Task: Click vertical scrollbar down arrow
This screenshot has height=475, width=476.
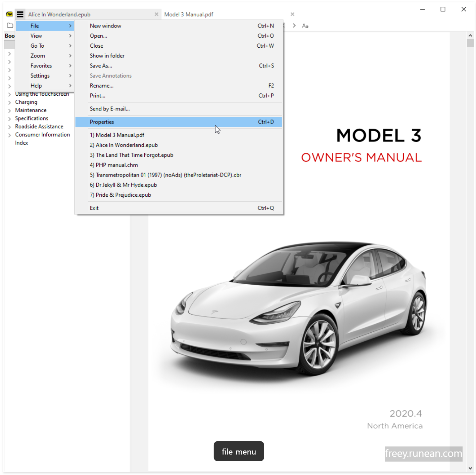Action: (470, 468)
